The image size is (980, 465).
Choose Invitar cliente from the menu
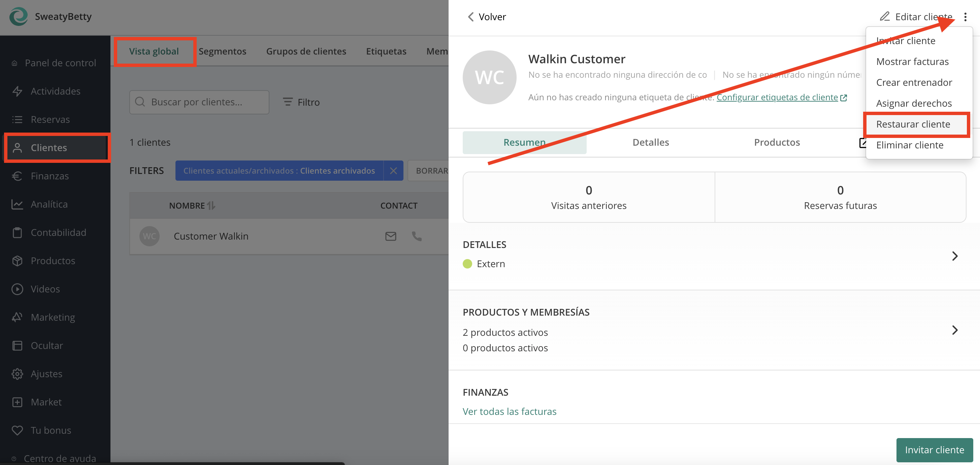[919, 41]
